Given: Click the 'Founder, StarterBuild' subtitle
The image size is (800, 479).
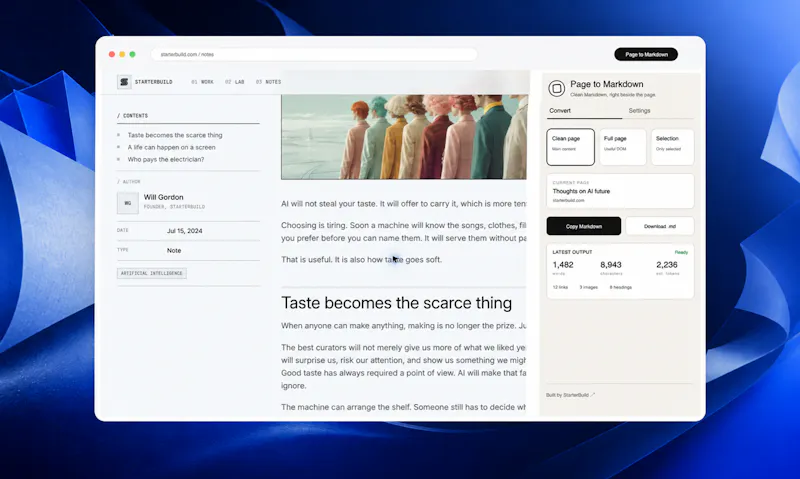Looking at the screenshot, I should [174, 207].
